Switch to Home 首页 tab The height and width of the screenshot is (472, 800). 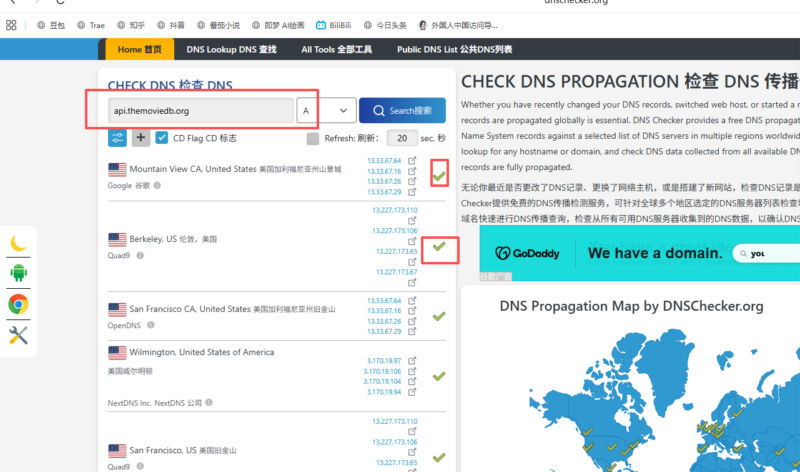[139, 49]
